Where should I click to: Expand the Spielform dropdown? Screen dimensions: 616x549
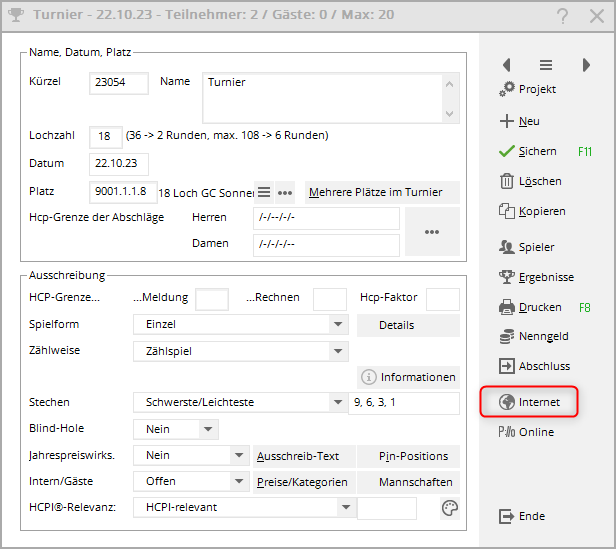click(338, 325)
